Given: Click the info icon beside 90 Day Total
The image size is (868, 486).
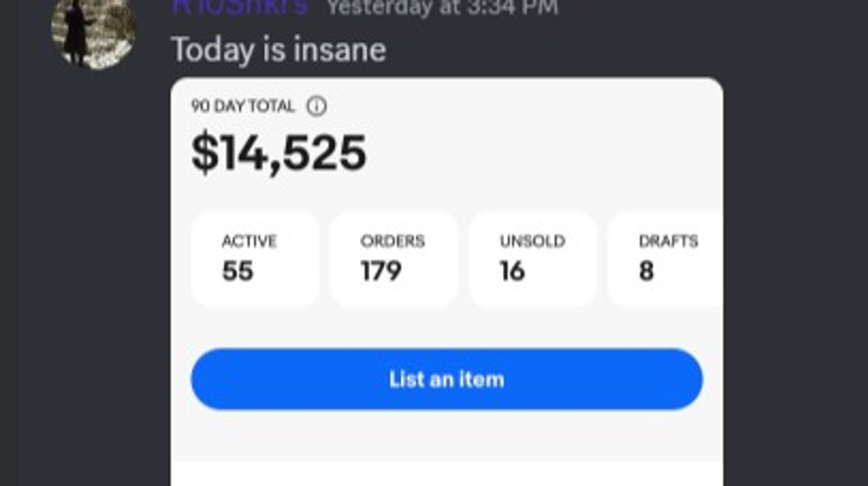Looking at the screenshot, I should click(317, 106).
